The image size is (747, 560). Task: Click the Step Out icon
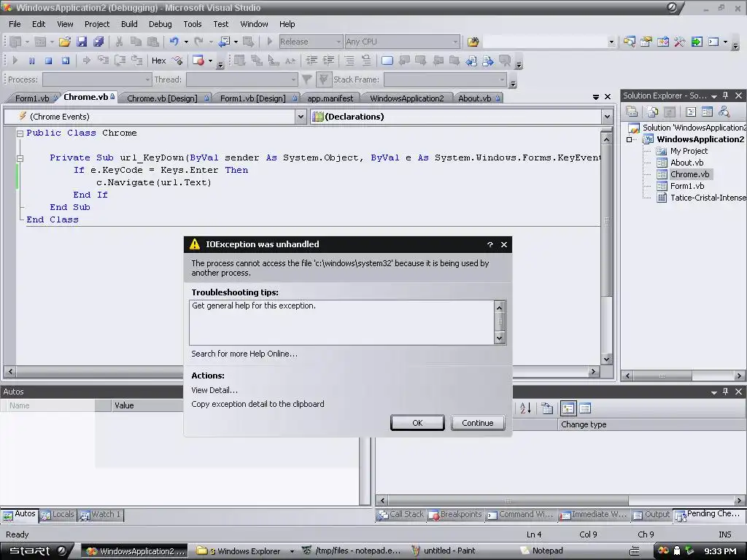click(137, 61)
